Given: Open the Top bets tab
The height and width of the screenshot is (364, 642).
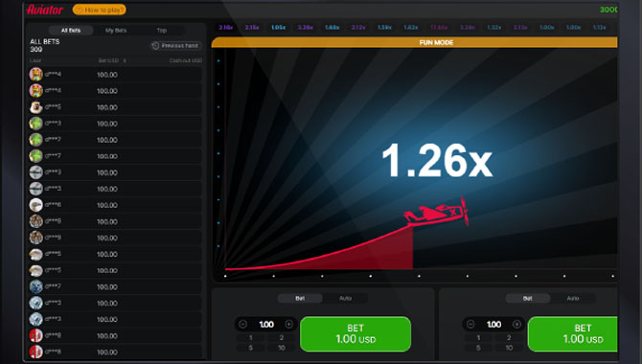Looking at the screenshot, I should click(x=162, y=31).
